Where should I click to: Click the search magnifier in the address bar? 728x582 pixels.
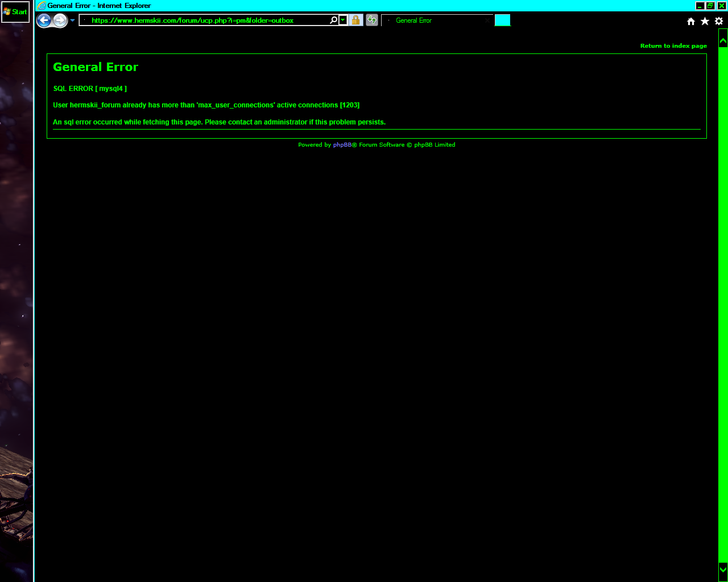pyautogui.click(x=333, y=19)
